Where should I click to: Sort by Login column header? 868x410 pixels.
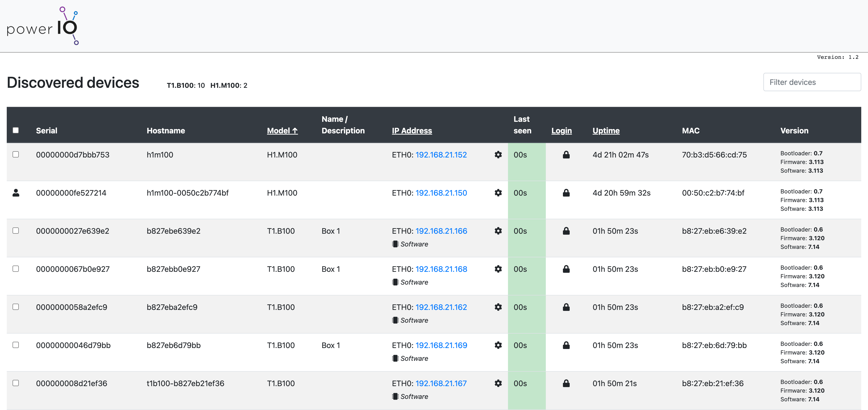[x=561, y=130]
